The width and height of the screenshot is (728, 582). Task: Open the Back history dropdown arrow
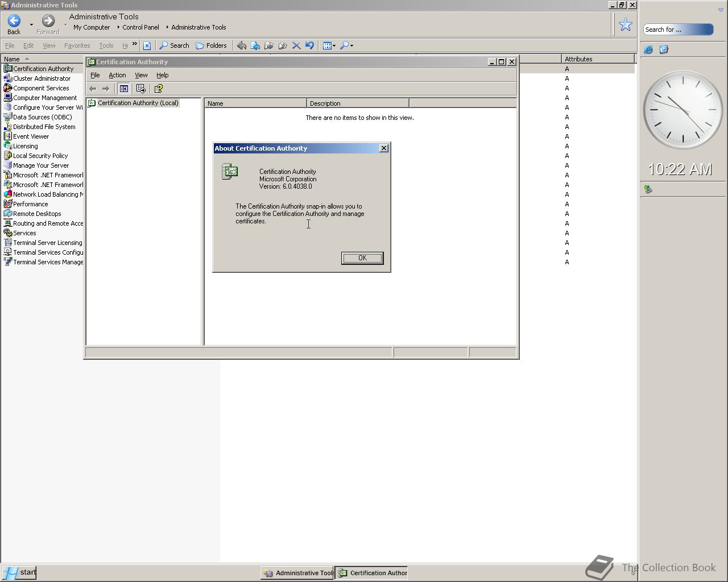coord(31,25)
